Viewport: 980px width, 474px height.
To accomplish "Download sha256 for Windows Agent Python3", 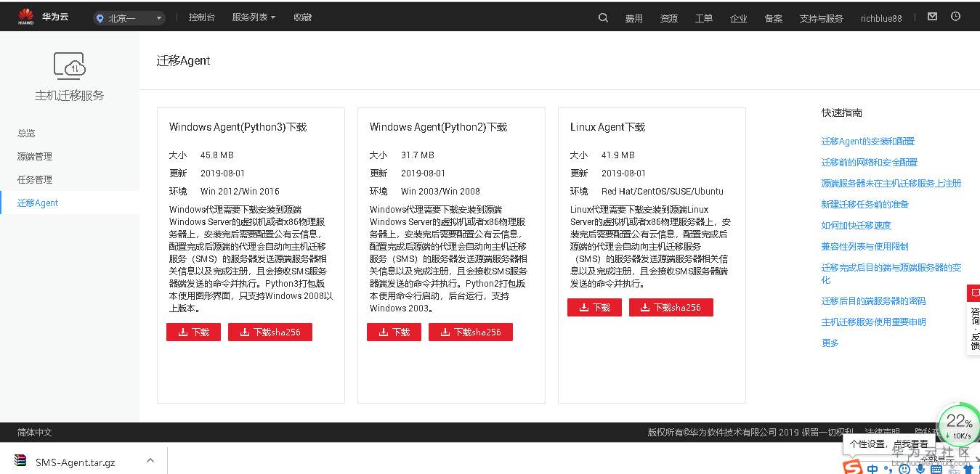I will [270, 332].
